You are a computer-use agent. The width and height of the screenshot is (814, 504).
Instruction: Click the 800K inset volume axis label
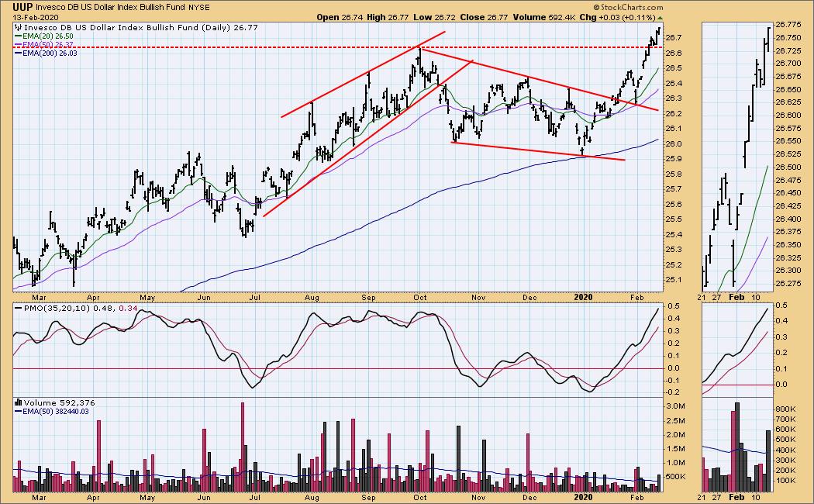pyautogui.click(x=785, y=409)
